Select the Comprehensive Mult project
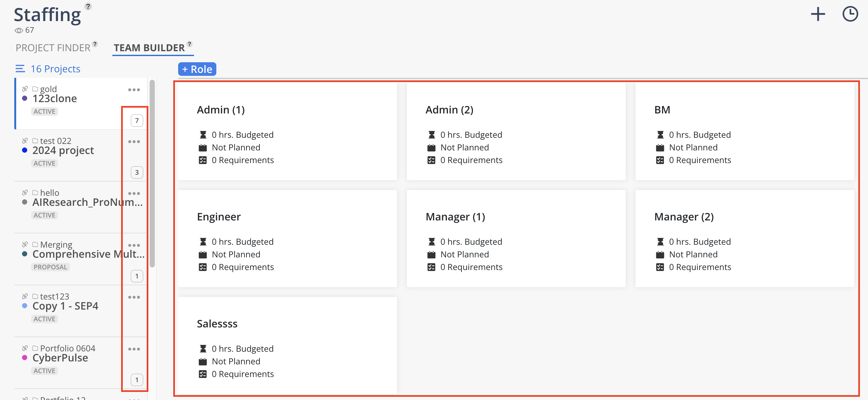 (81, 259)
